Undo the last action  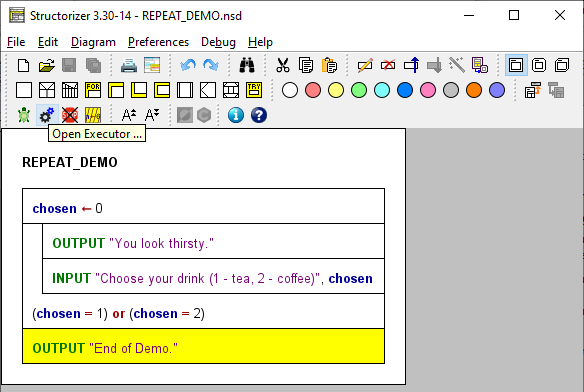coord(188,66)
